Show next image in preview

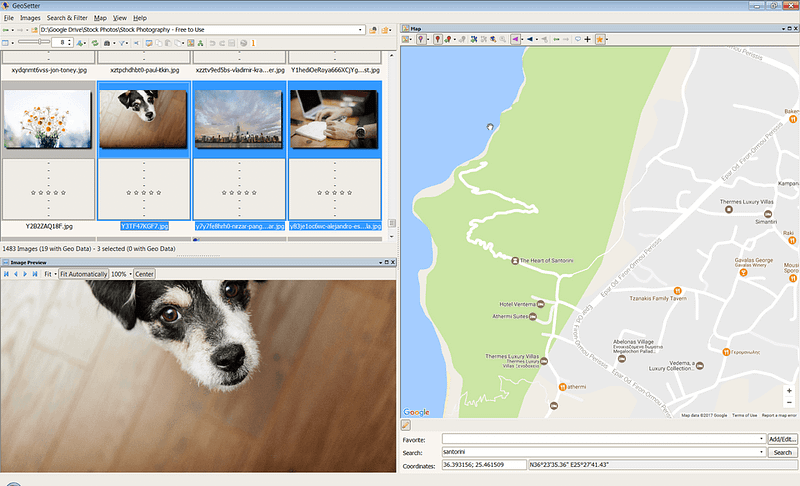(25, 274)
